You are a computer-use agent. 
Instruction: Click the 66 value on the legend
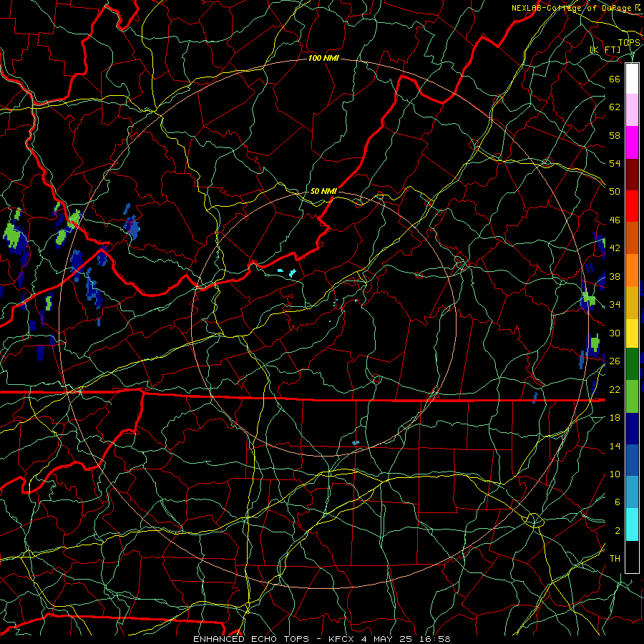click(x=615, y=79)
